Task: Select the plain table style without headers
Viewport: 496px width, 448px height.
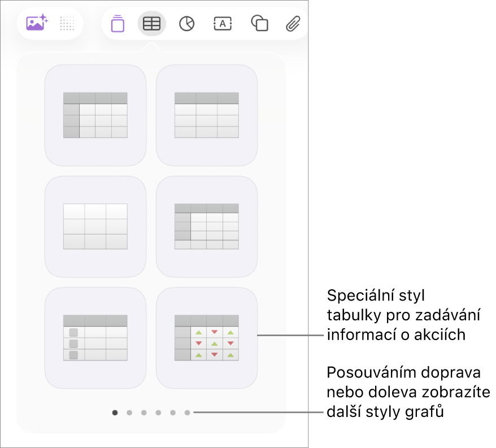Action: 95,227
